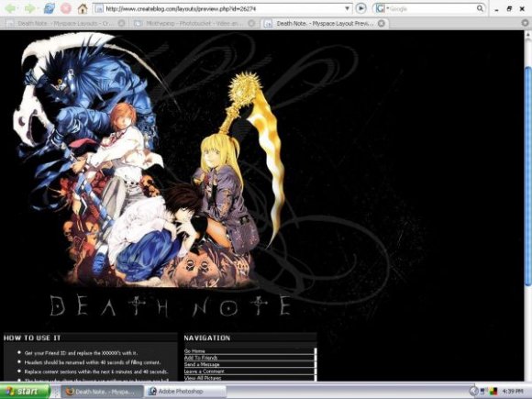532x399 pixels.
Task: Click the circular button at tab bar end
Action: [x=525, y=23]
